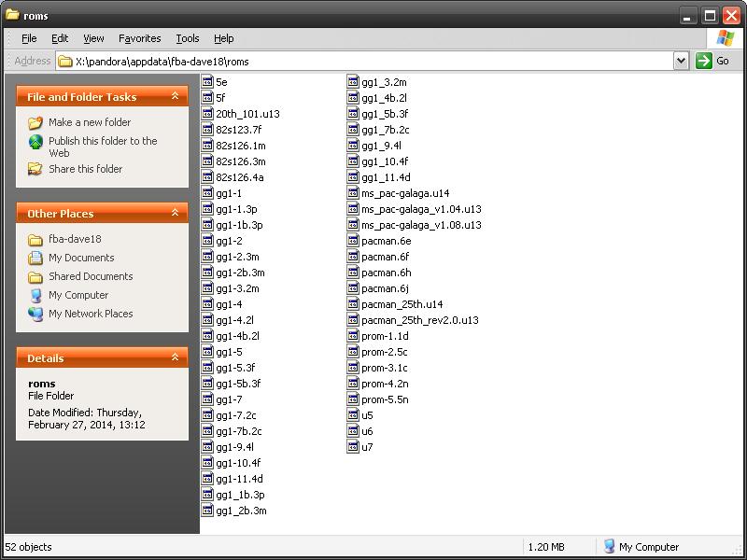The height and width of the screenshot is (560, 747).
Task: Click the My Computer icon in Other Places
Action: 35,295
